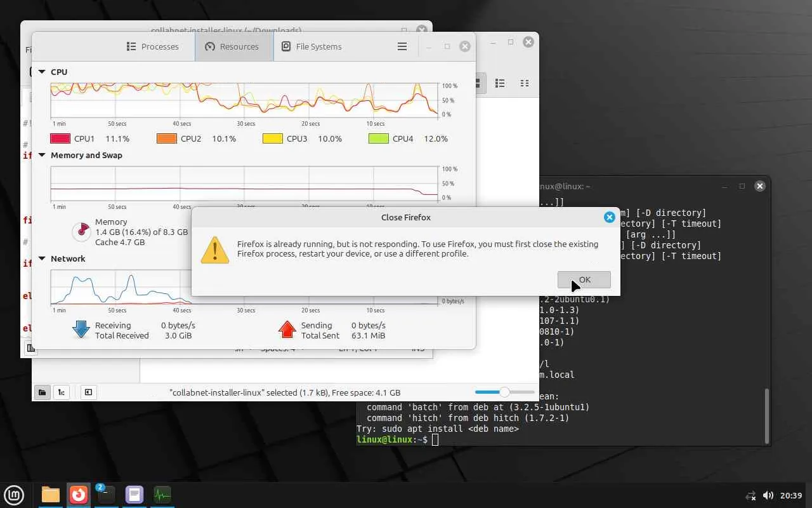Click the volume tray icon

pyautogui.click(x=768, y=495)
